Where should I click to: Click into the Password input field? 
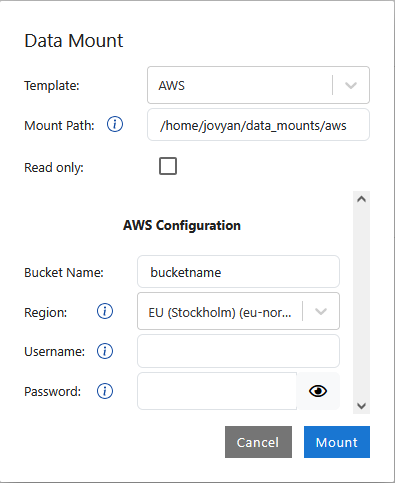point(217,391)
